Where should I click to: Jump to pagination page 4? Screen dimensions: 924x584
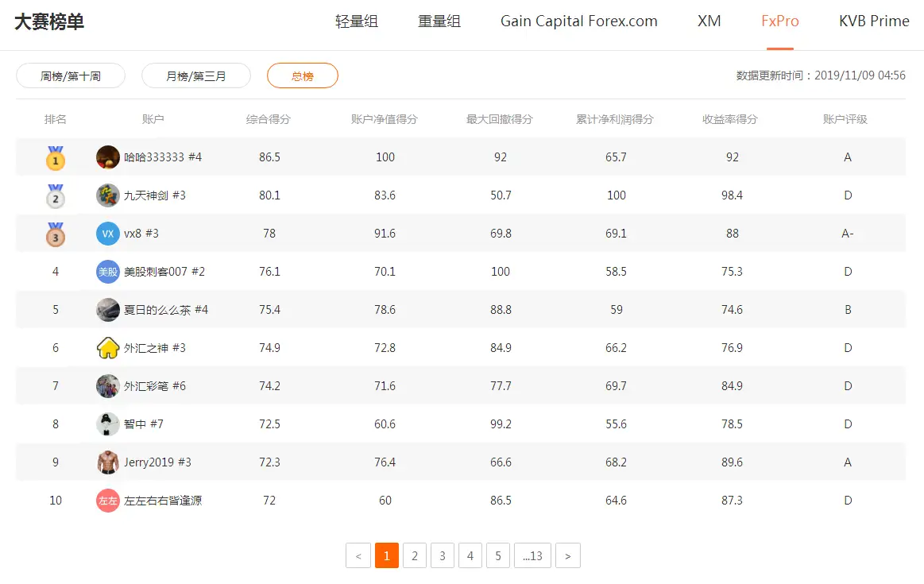click(x=470, y=555)
